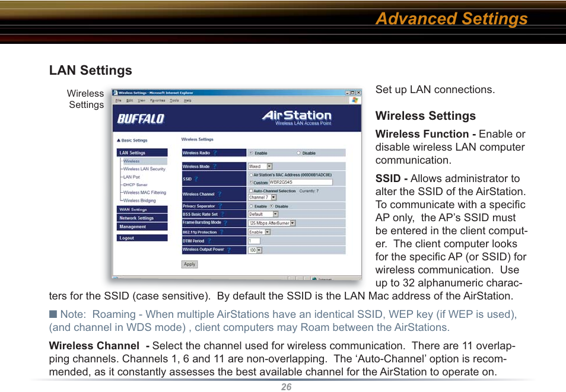Open the LAN Settings section
This screenshot has height=392, width=566.
(x=142, y=152)
